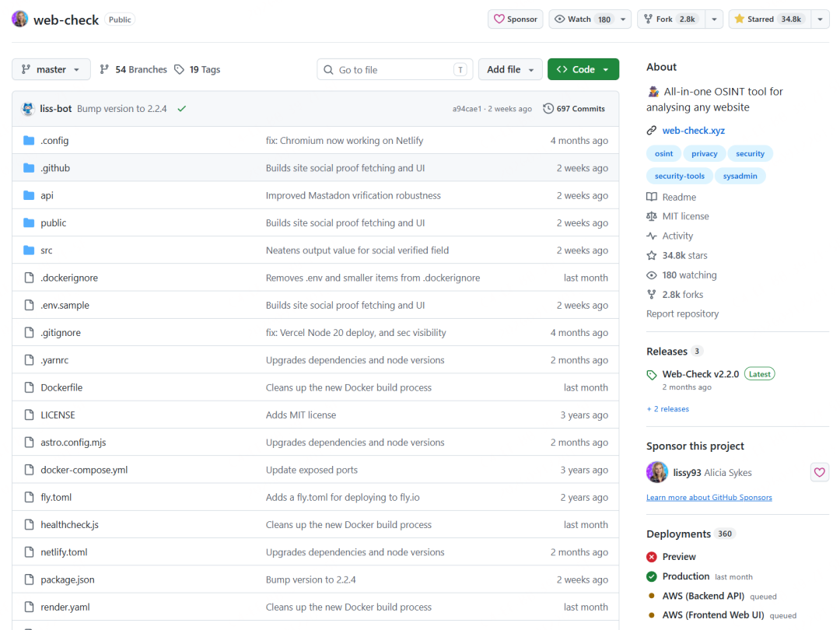
Task: Expand the Fork options dropdown arrow
Action: pos(714,19)
